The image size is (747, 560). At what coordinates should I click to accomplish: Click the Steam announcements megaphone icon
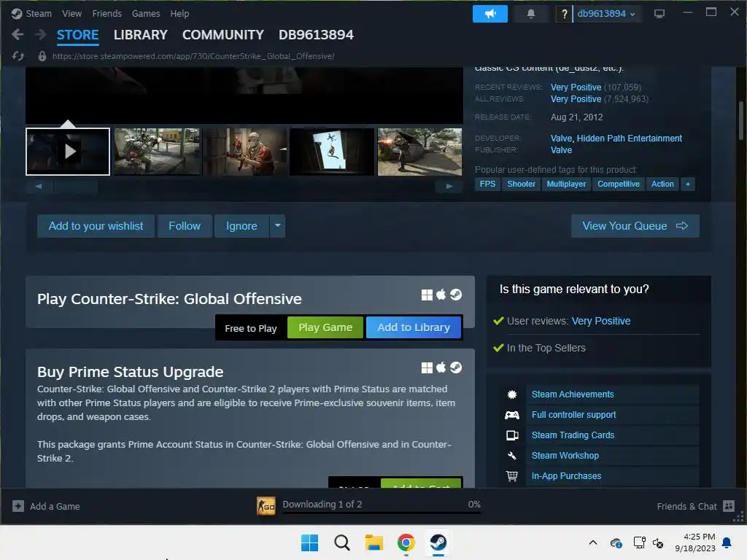coord(489,14)
